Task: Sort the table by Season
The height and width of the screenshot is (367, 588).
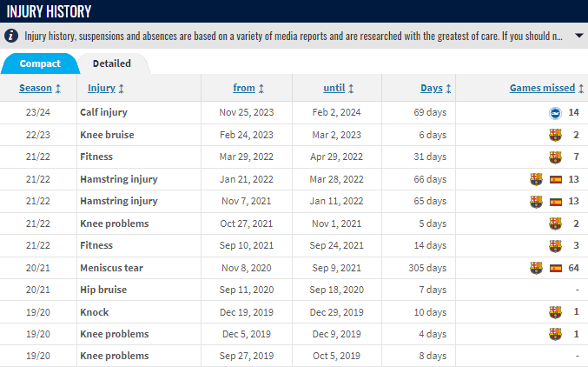Action: (x=36, y=88)
